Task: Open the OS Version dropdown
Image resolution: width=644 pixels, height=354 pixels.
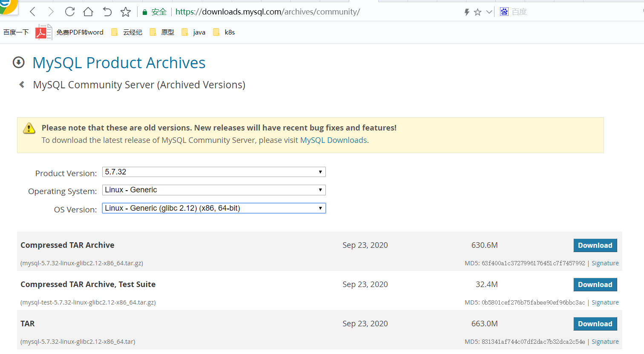Action: pos(214,208)
